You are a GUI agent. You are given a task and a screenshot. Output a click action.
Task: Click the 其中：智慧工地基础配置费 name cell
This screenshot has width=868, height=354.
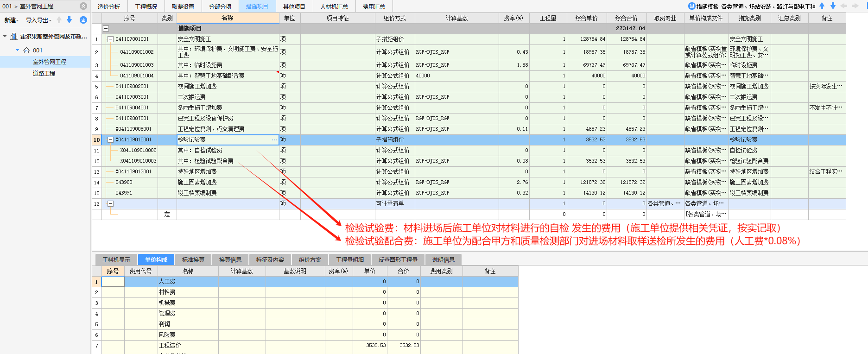(228, 76)
